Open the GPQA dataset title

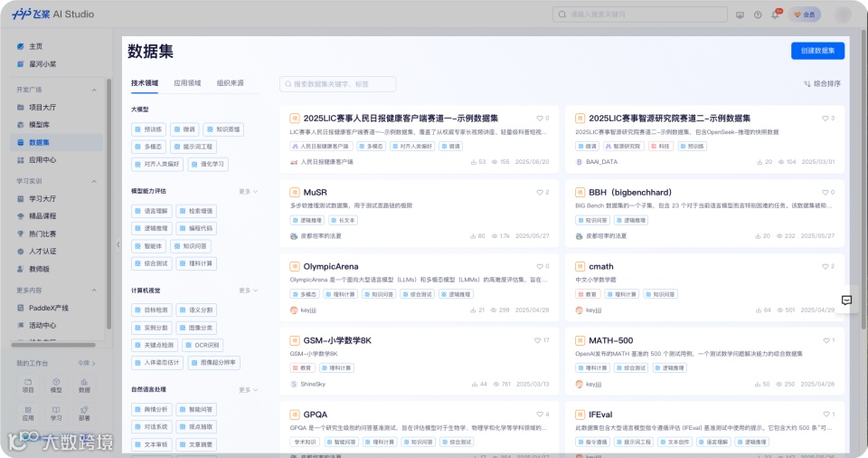[x=315, y=415]
